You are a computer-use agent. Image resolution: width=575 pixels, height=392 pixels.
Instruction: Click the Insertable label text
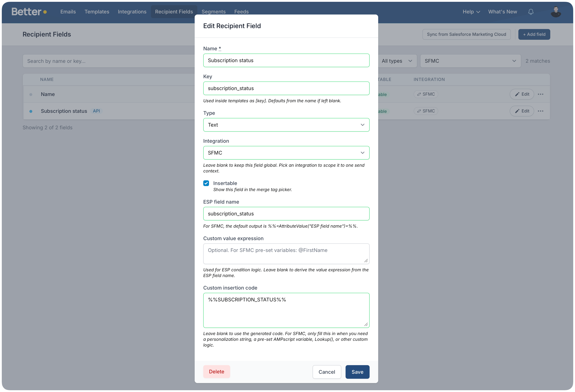pos(225,183)
